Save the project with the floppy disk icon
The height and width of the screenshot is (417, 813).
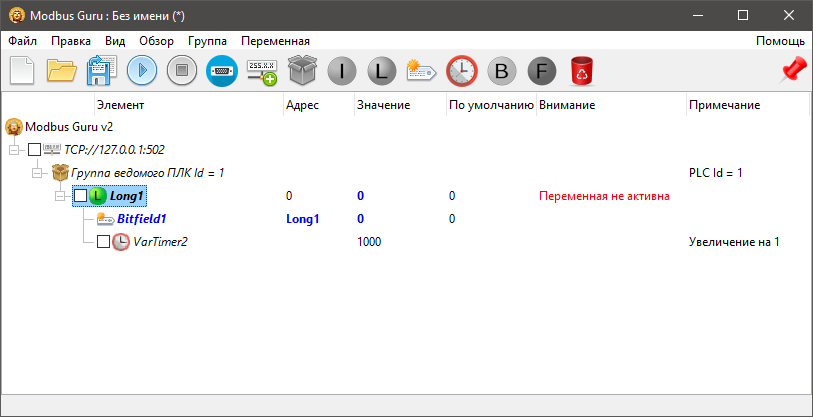coord(102,71)
